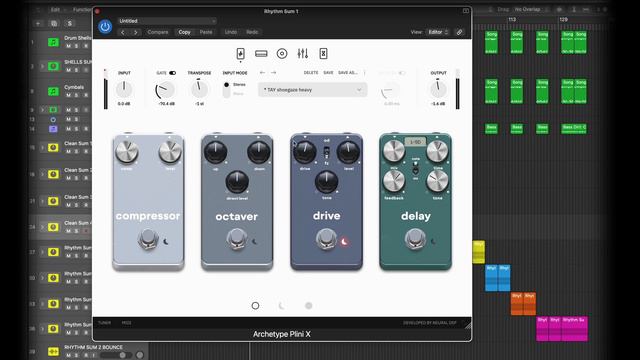Click the Output gain knob

(x=438, y=89)
